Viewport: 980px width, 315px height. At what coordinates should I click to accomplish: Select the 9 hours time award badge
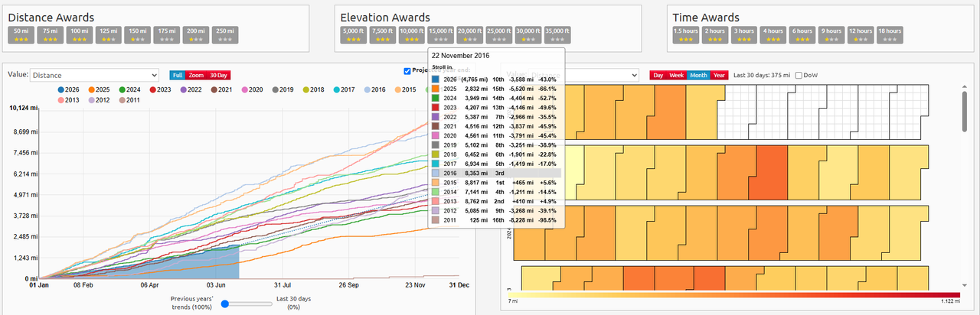click(831, 34)
